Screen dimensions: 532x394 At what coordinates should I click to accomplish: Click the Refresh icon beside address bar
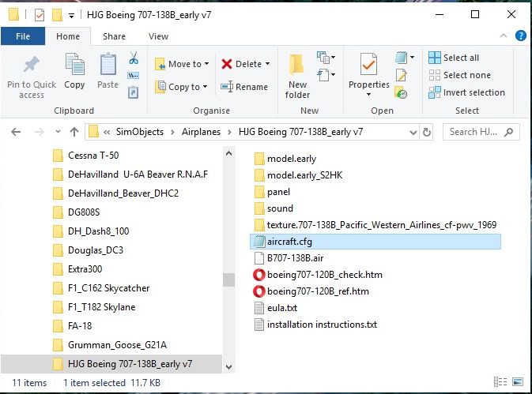pos(427,132)
